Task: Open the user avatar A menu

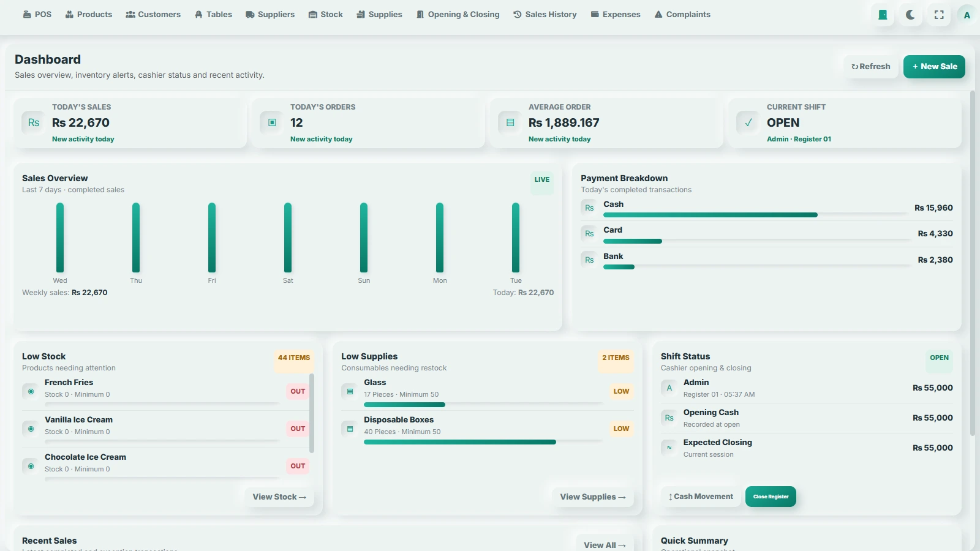Action: pos(967,15)
